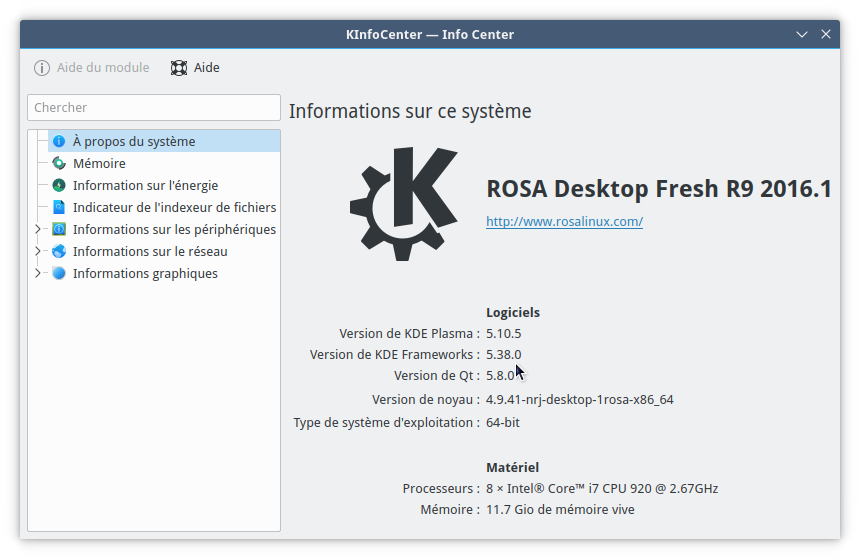Click the Version de KDE Plasma label
This screenshot has height=559, width=860.
click(x=409, y=334)
